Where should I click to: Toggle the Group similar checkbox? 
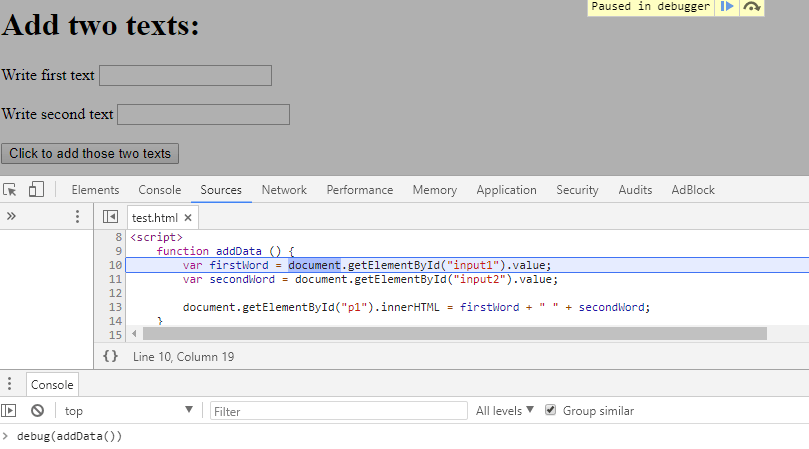coord(550,411)
